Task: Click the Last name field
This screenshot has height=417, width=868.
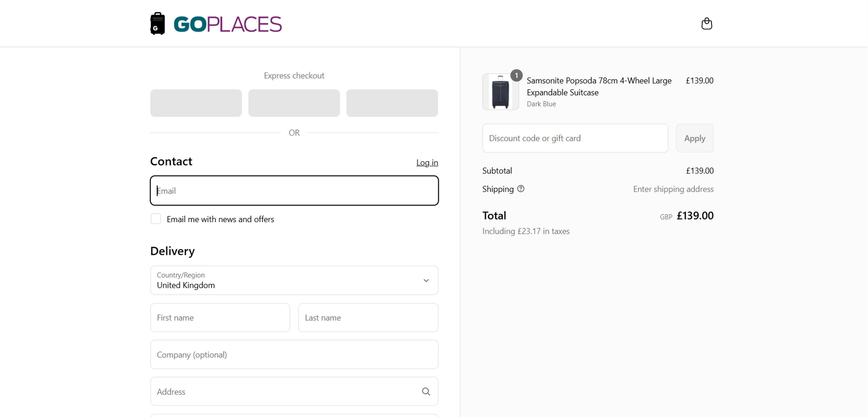Action: (368, 318)
